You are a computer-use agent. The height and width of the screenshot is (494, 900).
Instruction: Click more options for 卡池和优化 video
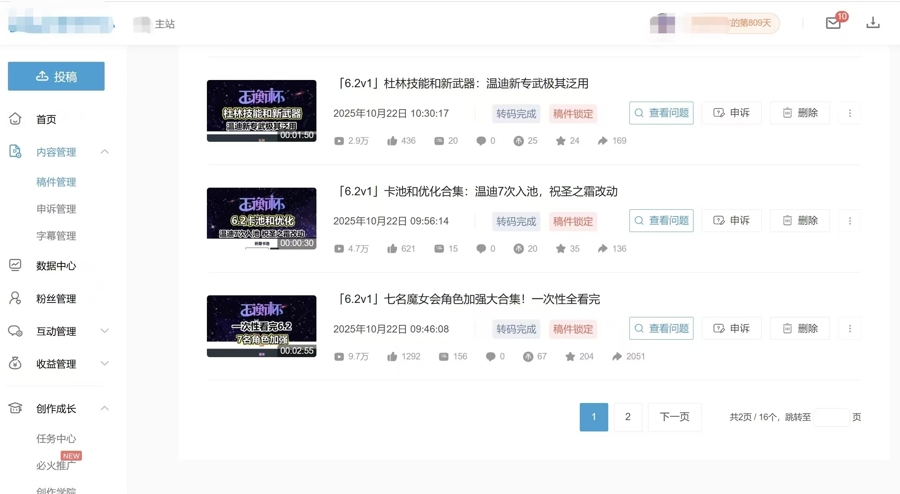[x=850, y=221]
